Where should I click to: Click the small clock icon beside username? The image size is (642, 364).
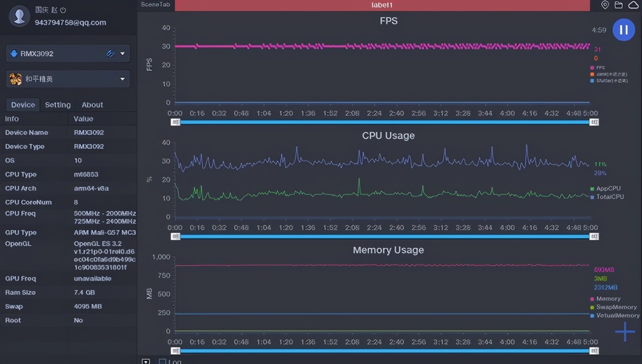pos(63,10)
